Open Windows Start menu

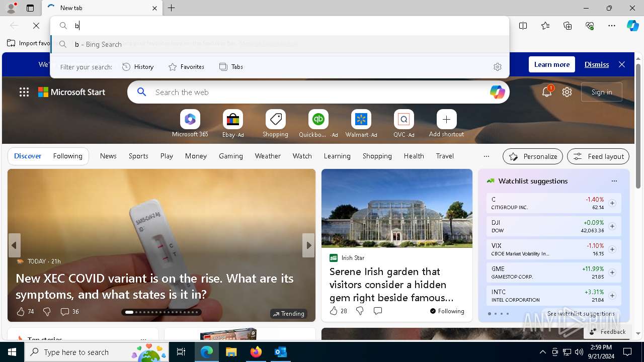12,352
